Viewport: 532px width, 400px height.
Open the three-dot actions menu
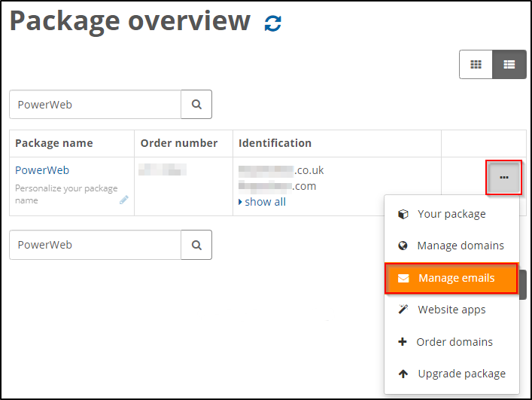tap(504, 178)
